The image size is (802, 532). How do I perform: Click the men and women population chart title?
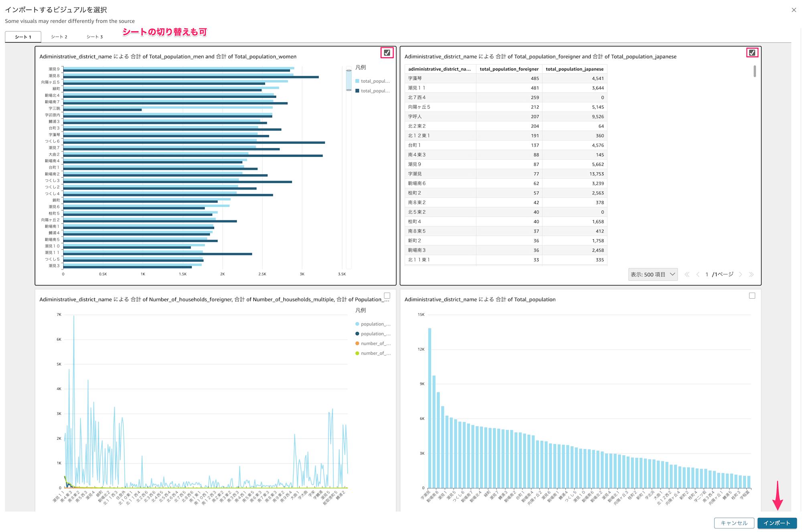click(168, 57)
